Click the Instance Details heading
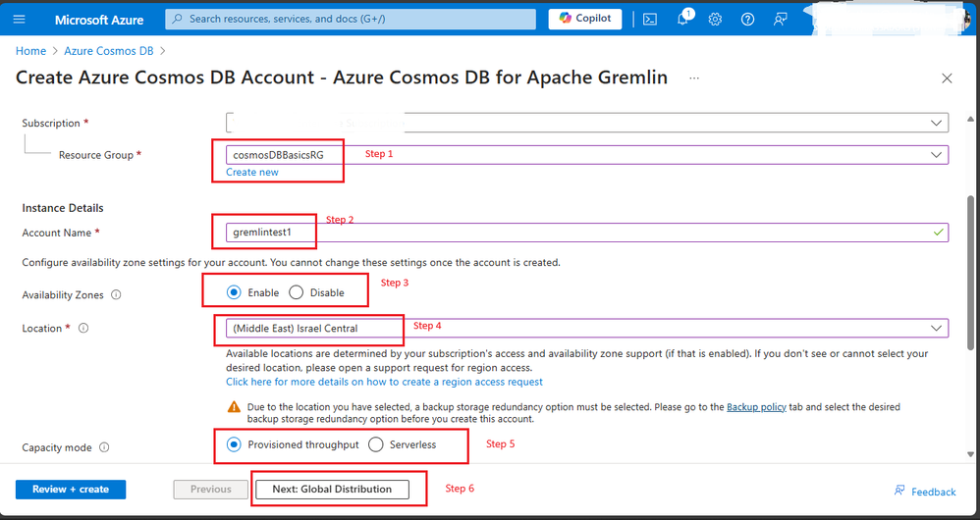The width and height of the screenshot is (980, 520). pos(63,208)
